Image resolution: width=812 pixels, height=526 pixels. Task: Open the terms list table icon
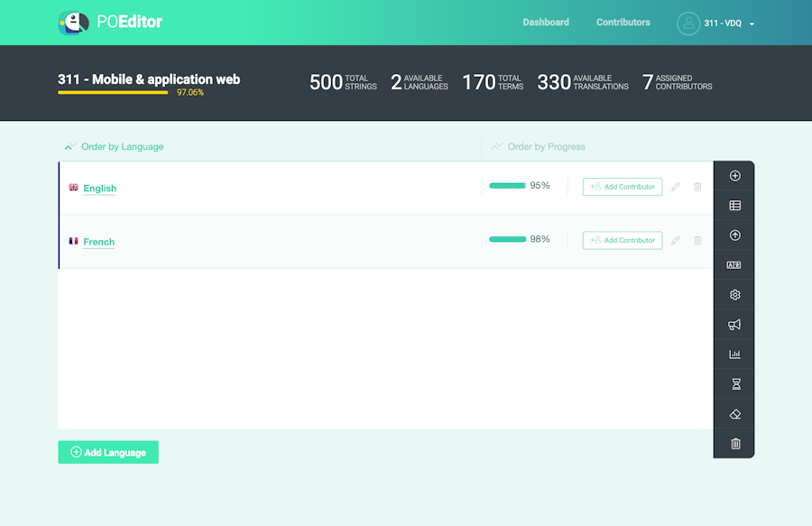coord(734,206)
